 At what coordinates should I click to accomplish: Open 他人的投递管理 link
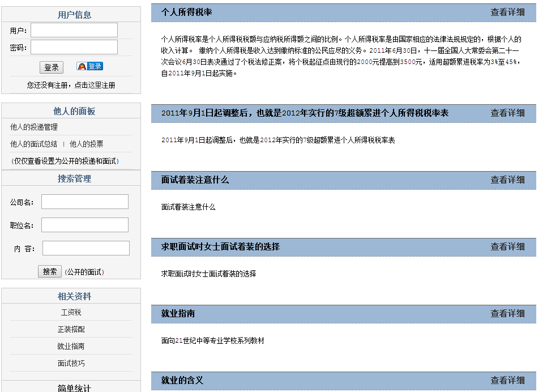click(34, 127)
